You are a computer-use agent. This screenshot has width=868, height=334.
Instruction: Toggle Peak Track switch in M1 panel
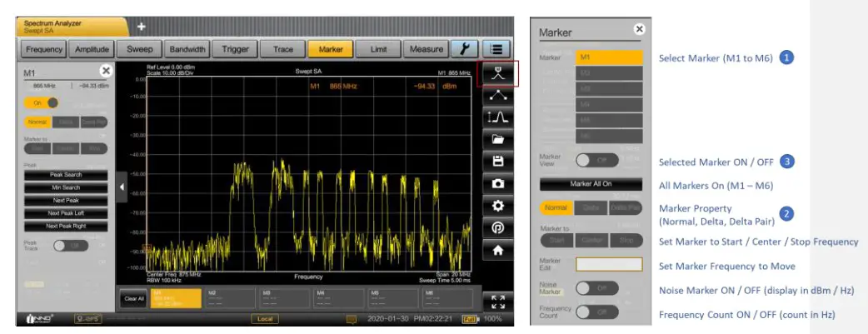coord(70,246)
